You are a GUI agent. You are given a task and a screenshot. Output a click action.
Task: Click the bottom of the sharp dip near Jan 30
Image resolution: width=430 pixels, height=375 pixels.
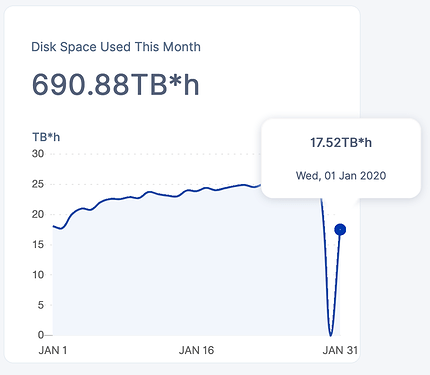pos(330,334)
